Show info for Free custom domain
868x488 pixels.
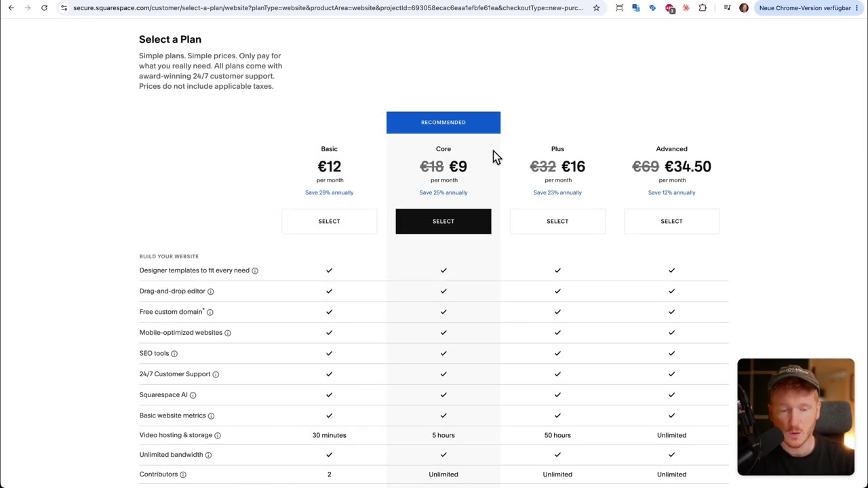210,312
